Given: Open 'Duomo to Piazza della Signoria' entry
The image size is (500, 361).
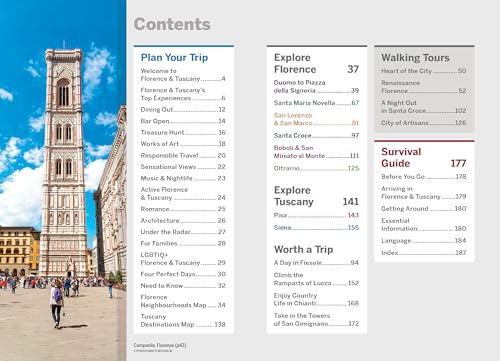Looking at the screenshot, I should pyautogui.click(x=316, y=86).
